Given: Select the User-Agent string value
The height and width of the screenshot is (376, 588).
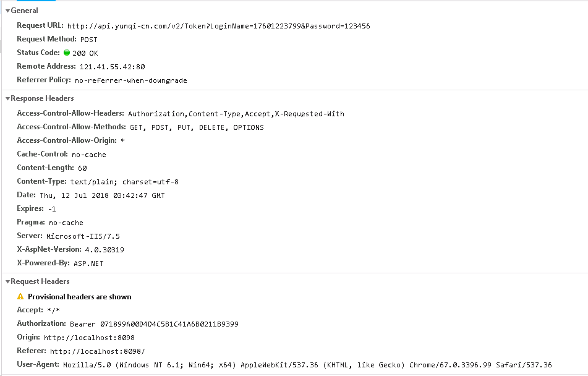Looking at the screenshot, I should [x=307, y=365].
